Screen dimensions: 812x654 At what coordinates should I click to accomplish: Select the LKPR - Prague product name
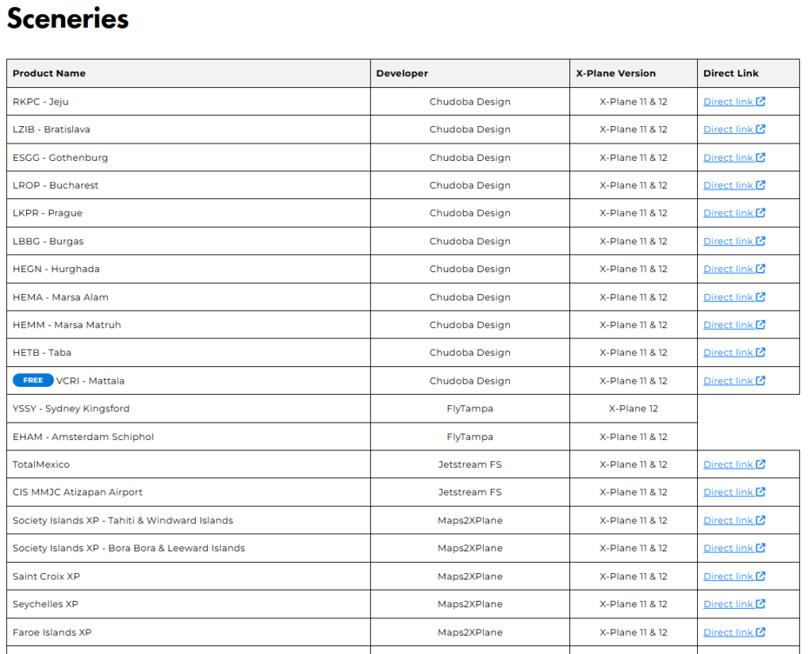coord(48,212)
